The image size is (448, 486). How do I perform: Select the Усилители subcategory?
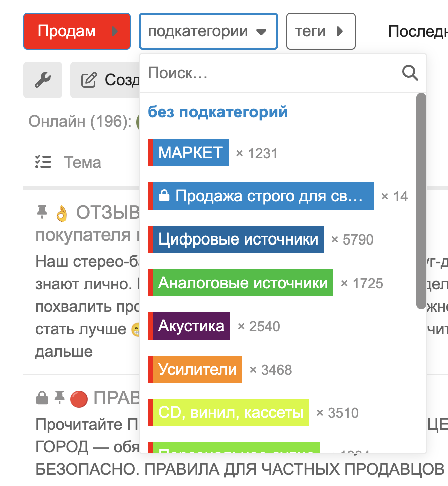197,370
